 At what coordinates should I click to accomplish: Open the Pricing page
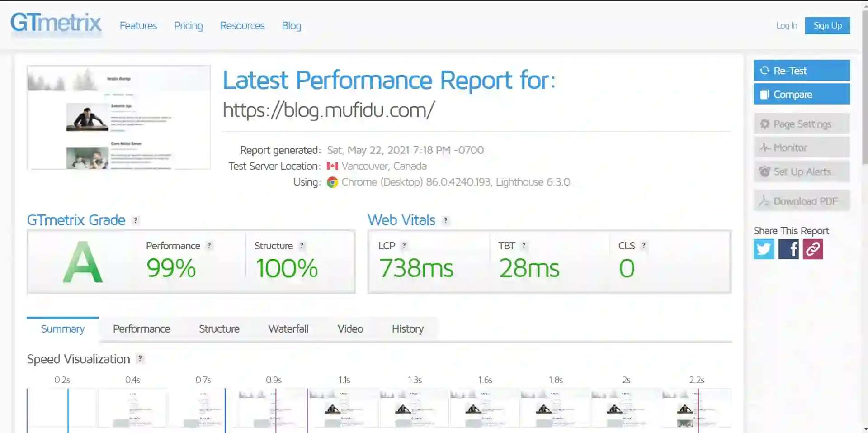click(x=189, y=26)
